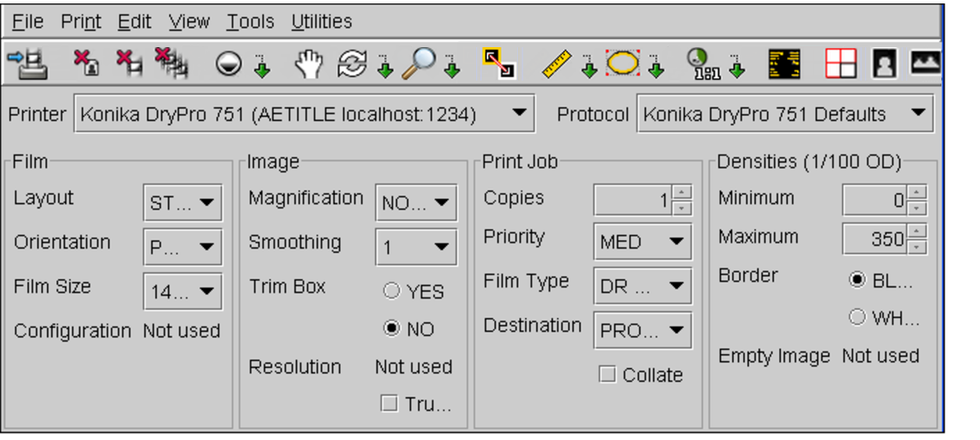The height and width of the screenshot is (440, 980).
Task: Click the Maximum density field
Action: click(874, 239)
